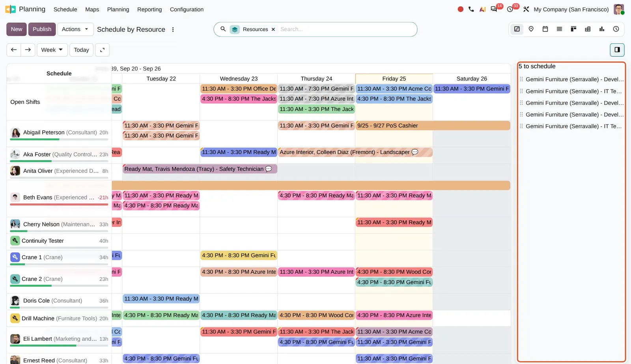Open the Schedule menu

click(x=65, y=9)
